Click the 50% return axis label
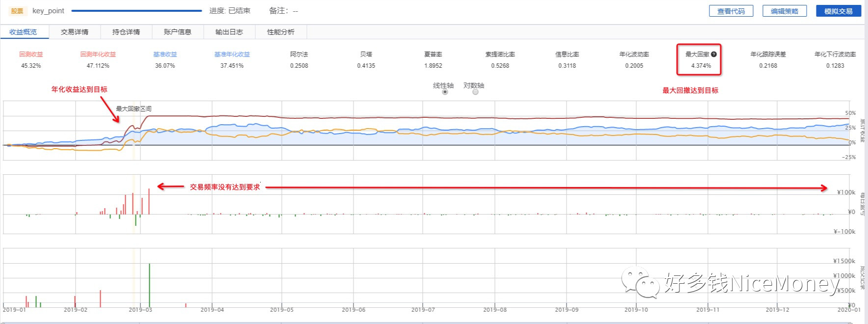This screenshot has height=324, width=868. tap(850, 113)
